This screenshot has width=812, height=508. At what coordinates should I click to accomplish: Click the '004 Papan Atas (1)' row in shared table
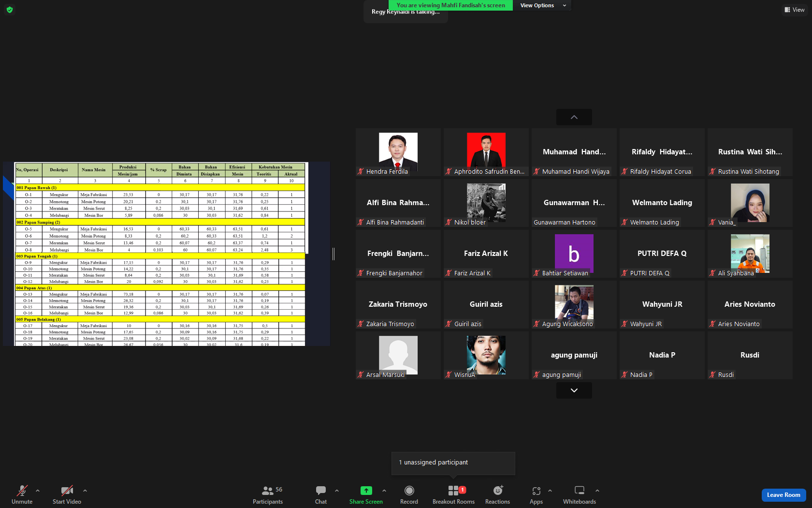[x=160, y=288]
